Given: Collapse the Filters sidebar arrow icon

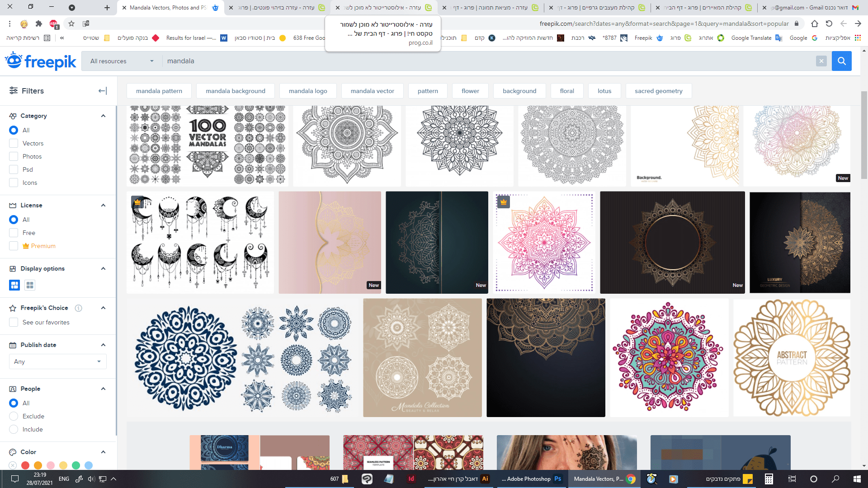Looking at the screenshot, I should [x=103, y=91].
